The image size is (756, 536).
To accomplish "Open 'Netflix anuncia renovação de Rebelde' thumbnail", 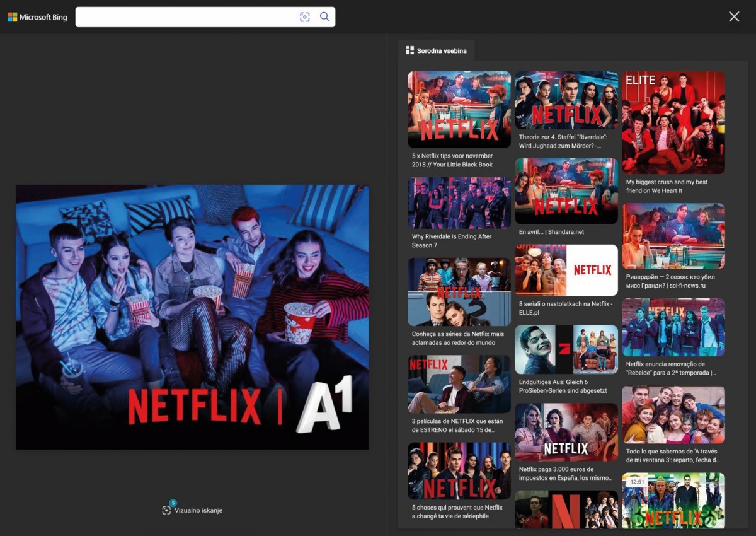I will [673, 327].
